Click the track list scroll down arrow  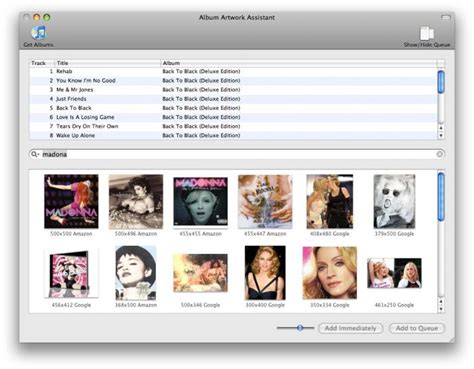(441, 135)
